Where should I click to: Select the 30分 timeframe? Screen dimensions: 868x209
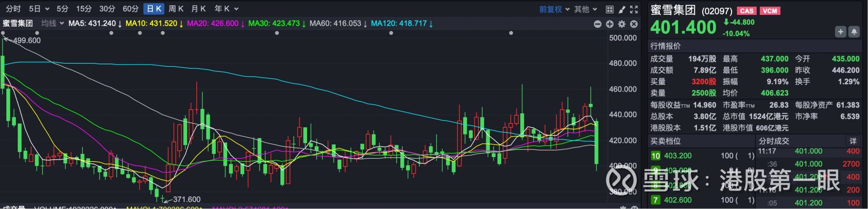[x=107, y=9]
